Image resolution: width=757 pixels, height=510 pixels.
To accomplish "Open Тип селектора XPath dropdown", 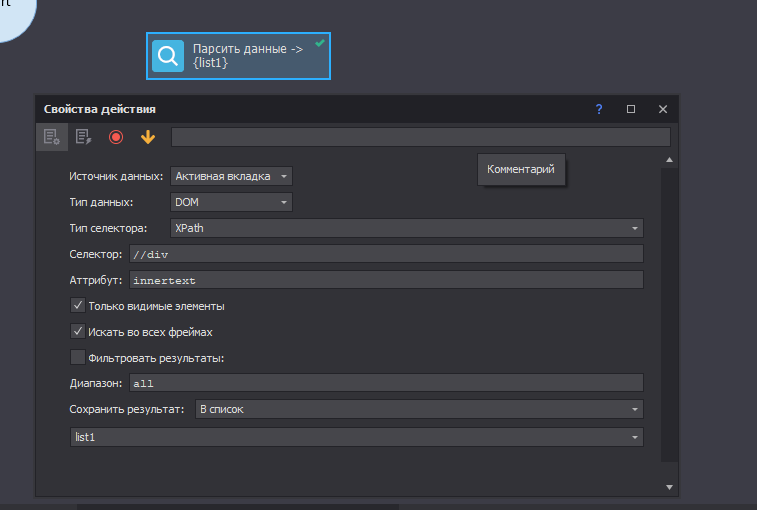I will pos(406,228).
